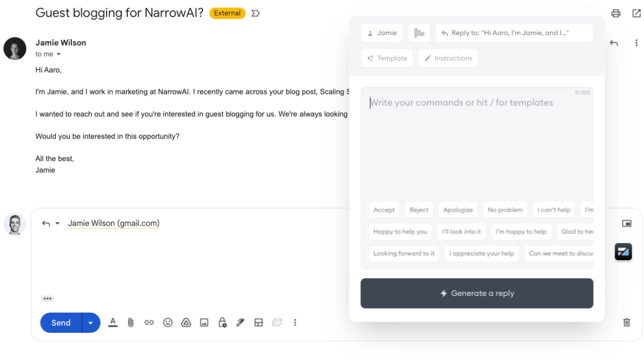Choose the 'Happy to help you' chip
Screen dimensions: 644x360
point(400,231)
